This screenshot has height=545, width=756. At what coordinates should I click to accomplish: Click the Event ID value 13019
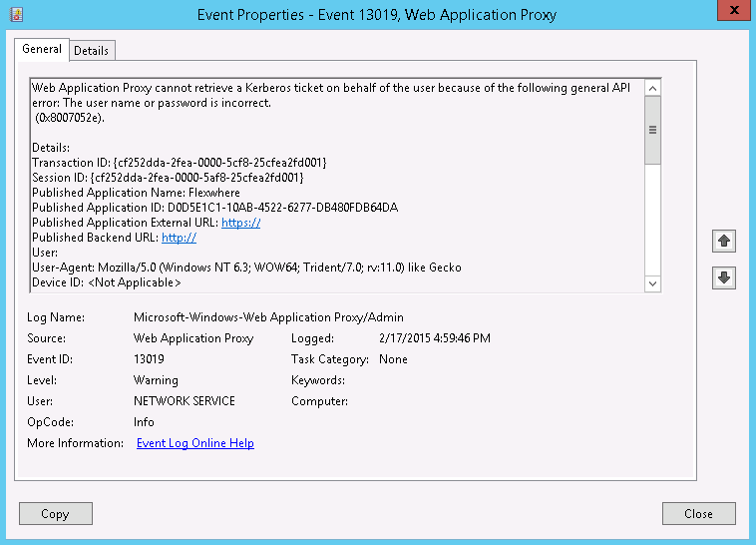coord(149,359)
